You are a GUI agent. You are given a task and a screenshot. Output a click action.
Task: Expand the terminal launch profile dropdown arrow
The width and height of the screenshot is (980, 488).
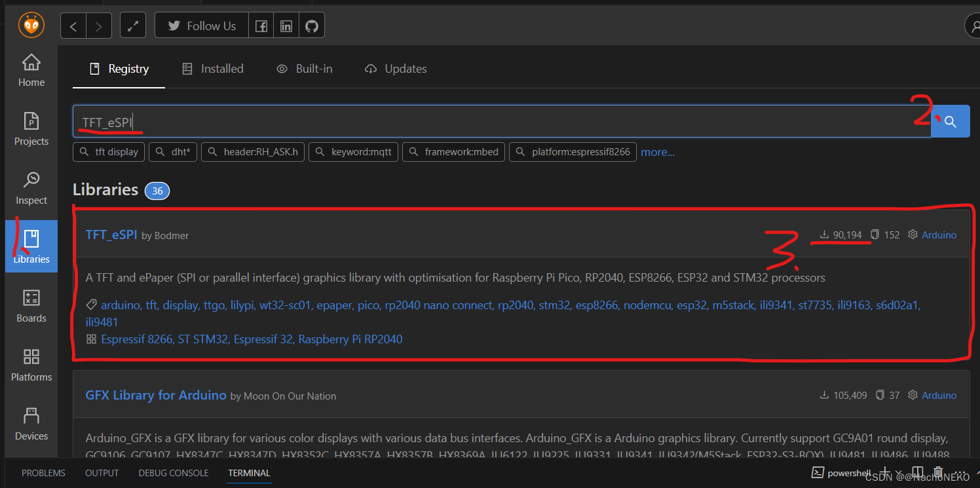pos(899,473)
